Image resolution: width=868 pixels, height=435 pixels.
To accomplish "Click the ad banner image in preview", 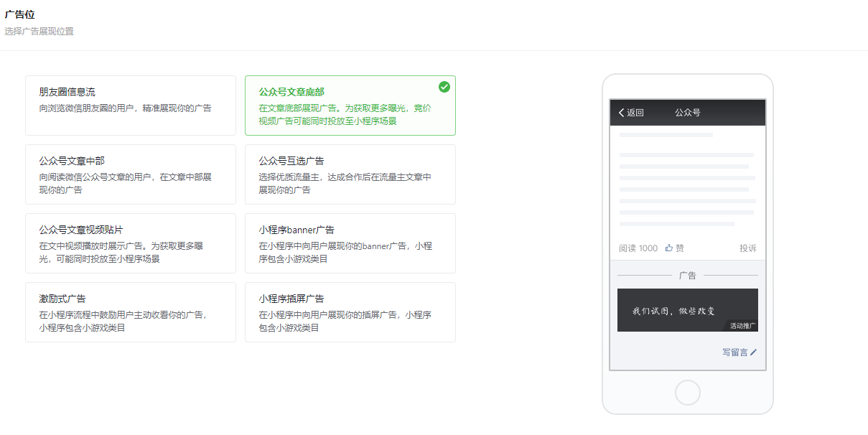I will point(675,309).
